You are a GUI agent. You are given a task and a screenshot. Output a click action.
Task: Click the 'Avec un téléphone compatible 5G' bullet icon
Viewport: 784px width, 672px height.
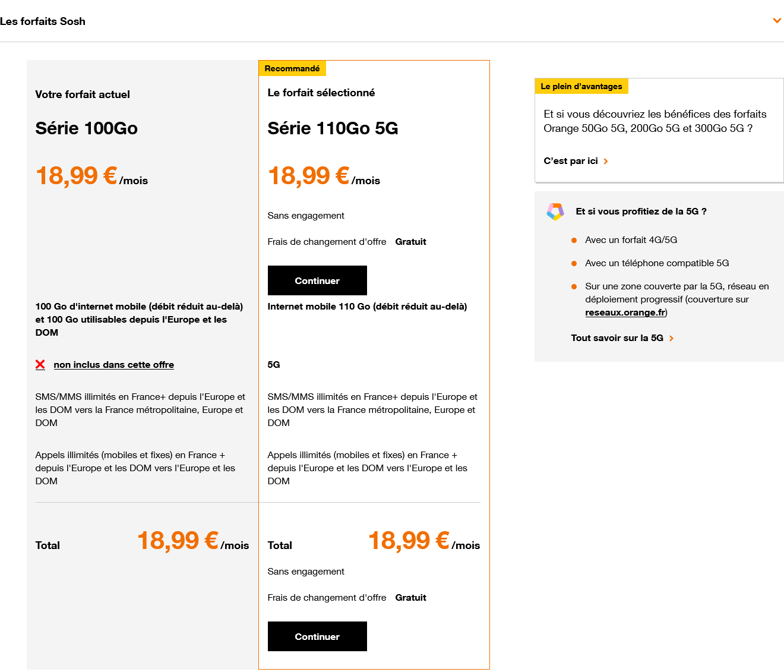[574, 263]
